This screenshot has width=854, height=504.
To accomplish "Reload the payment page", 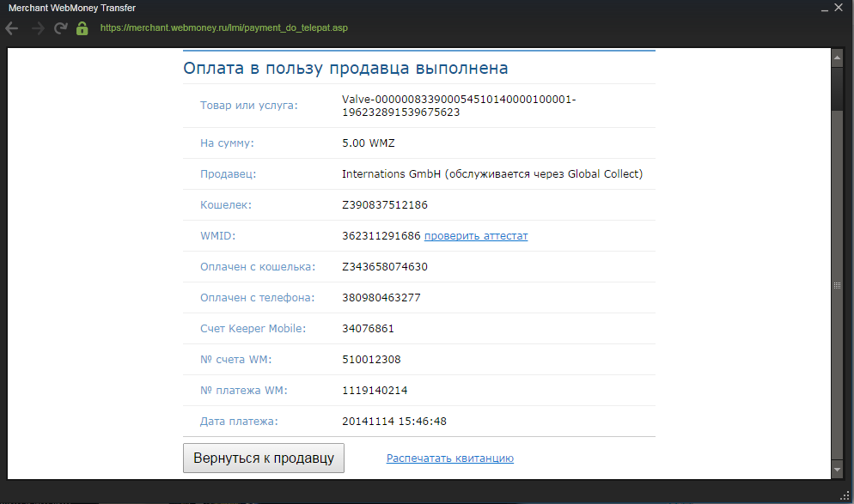I will point(60,28).
